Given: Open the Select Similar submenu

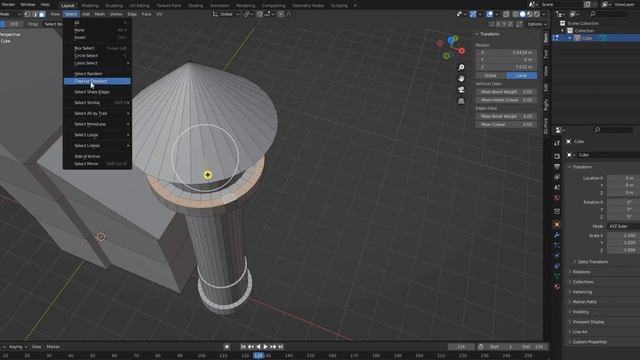Looking at the screenshot, I should (97, 103).
